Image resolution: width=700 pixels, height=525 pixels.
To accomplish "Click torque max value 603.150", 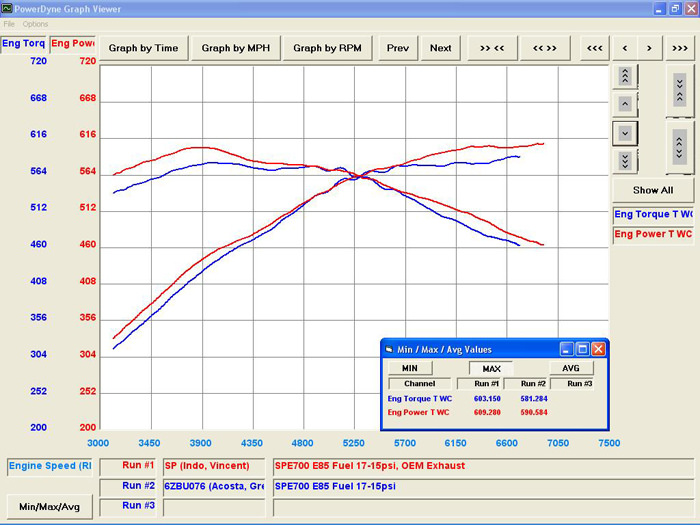I will [x=487, y=399].
